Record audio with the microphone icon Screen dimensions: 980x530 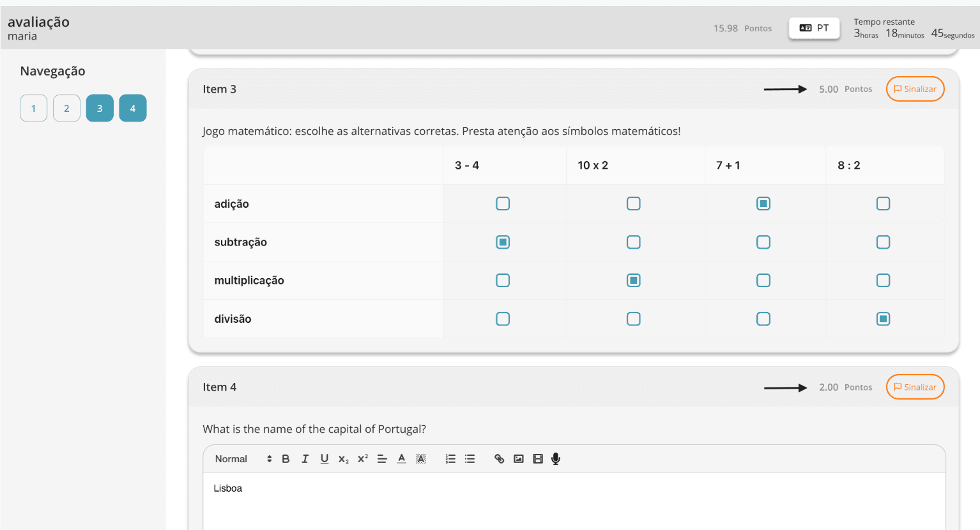pyautogui.click(x=556, y=459)
